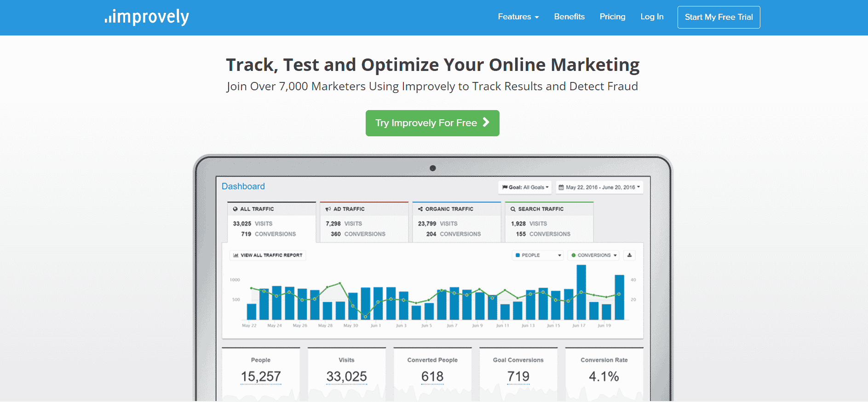This screenshot has height=402, width=868.
Task: Click the Converted People 618 value
Action: 432,377
